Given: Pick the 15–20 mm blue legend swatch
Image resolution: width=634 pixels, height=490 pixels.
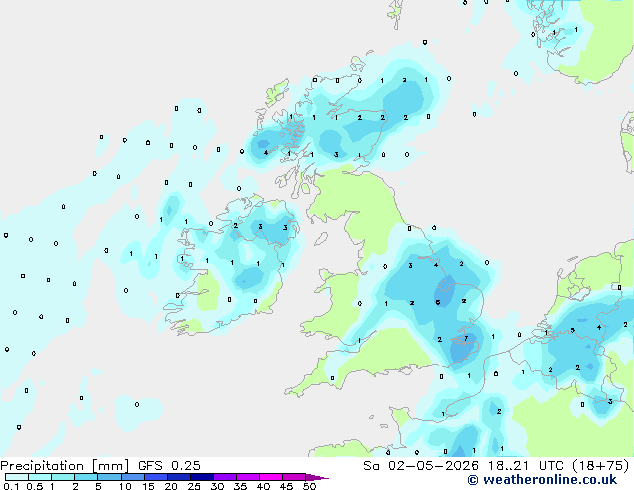Looking at the screenshot, I should click(x=156, y=477).
